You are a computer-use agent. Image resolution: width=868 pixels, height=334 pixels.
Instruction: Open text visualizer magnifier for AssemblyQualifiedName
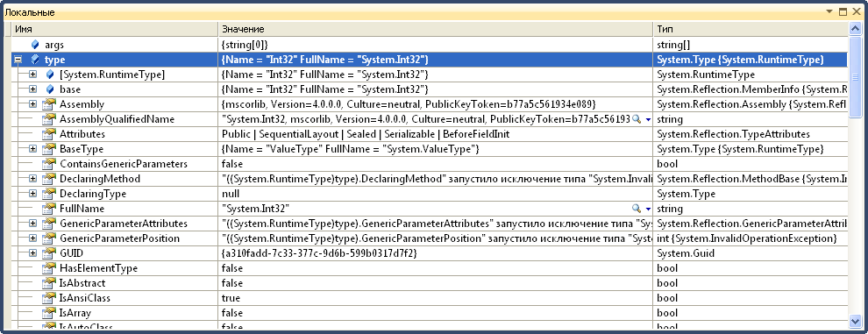tap(637, 119)
